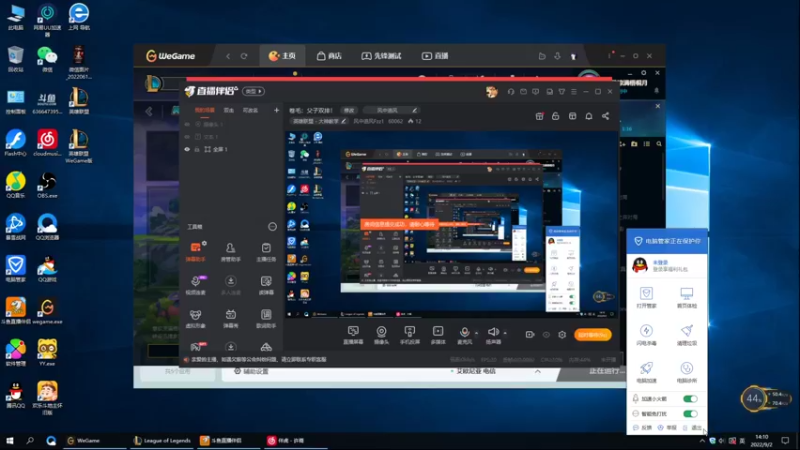Click 辅助设置 in WeGame bottom bar

[251, 371]
